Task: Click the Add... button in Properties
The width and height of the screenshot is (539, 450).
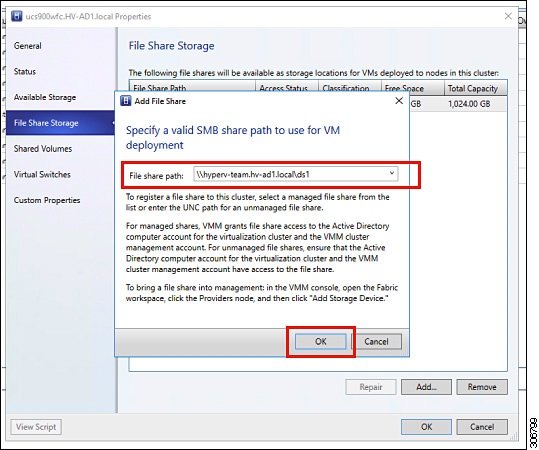Action: tap(426, 387)
